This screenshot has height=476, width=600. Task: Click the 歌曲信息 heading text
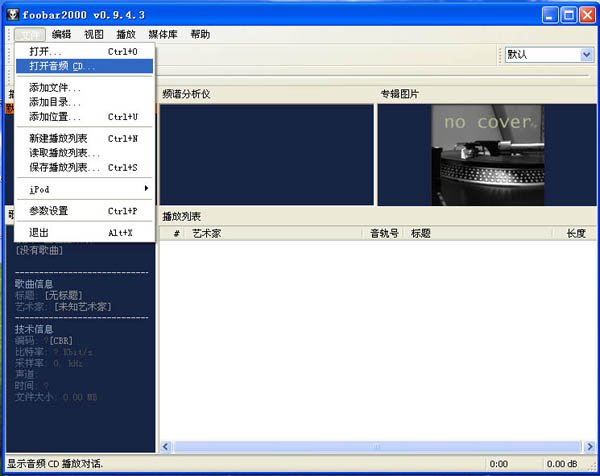pos(34,284)
